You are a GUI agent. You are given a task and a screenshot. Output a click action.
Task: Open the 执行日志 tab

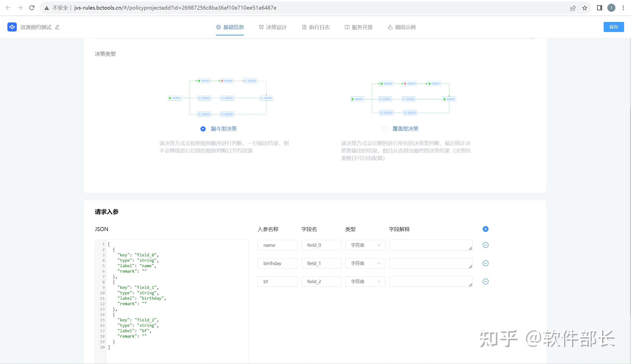pyautogui.click(x=316, y=27)
